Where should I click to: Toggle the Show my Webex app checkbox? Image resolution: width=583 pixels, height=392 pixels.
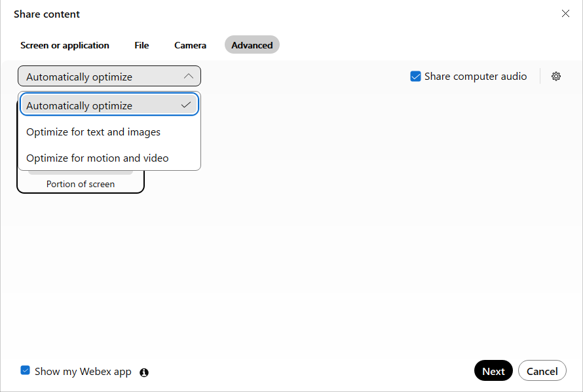(x=26, y=370)
